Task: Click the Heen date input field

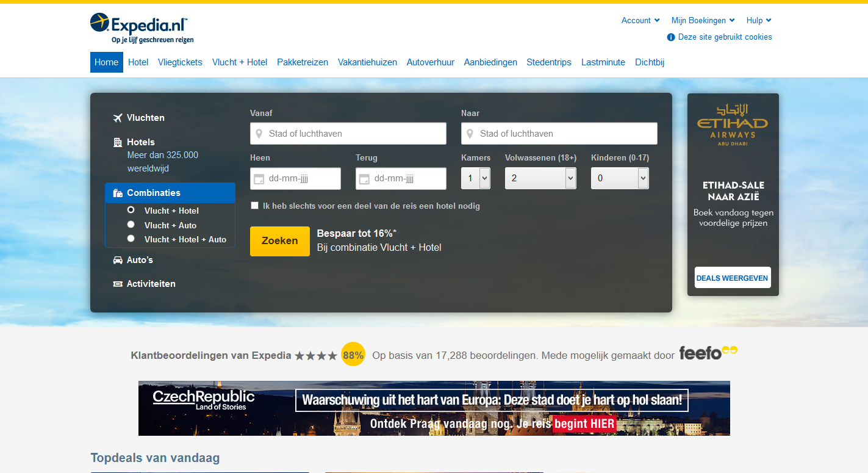Action: [x=295, y=179]
